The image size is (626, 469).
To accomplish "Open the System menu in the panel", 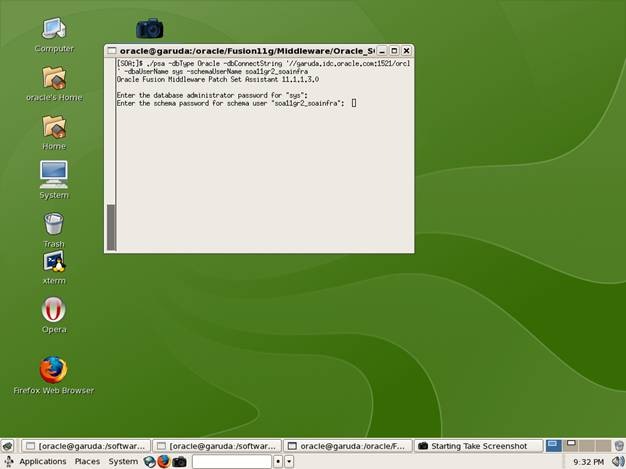I will point(123,461).
